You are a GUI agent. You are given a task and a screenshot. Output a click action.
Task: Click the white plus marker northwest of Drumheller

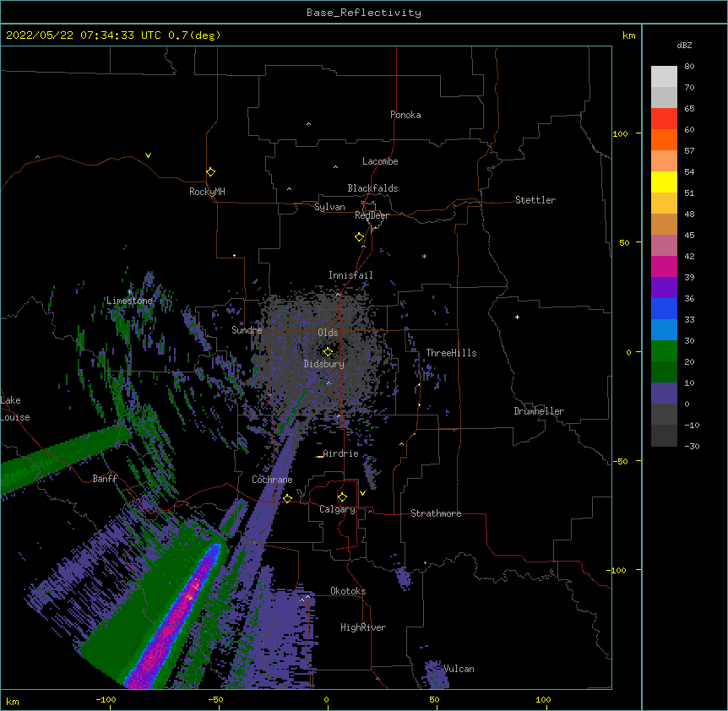tap(517, 317)
